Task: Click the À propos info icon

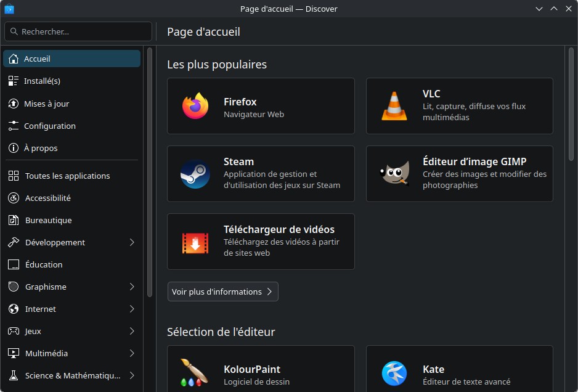Action: (x=14, y=148)
